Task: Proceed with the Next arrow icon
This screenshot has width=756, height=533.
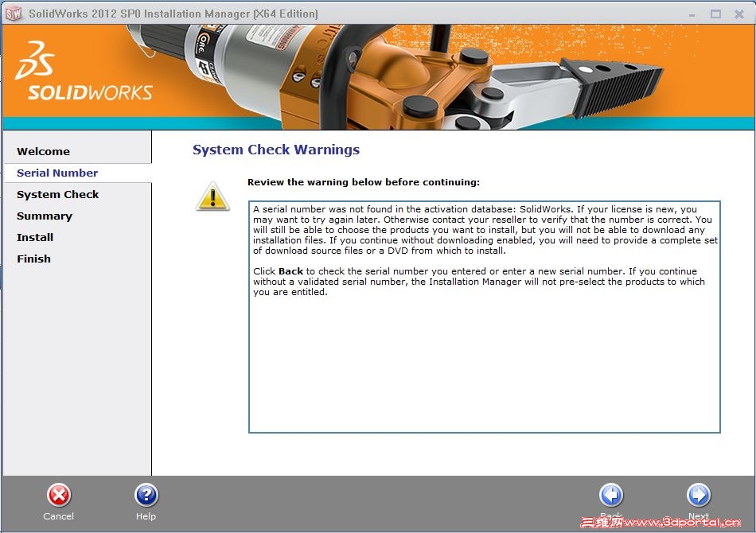Action: point(698,496)
